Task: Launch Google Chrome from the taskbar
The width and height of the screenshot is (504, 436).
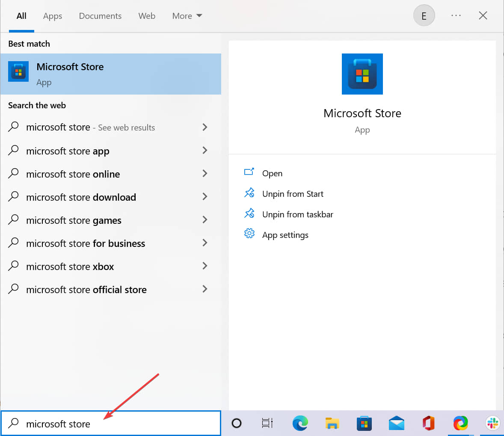Action: click(x=461, y=424)
